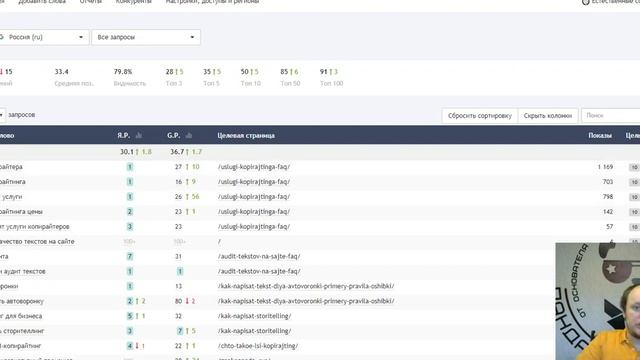
Task: Open /kak-napisat-storitelling/ link in сторителлинг row
Action: pos(254,331)
